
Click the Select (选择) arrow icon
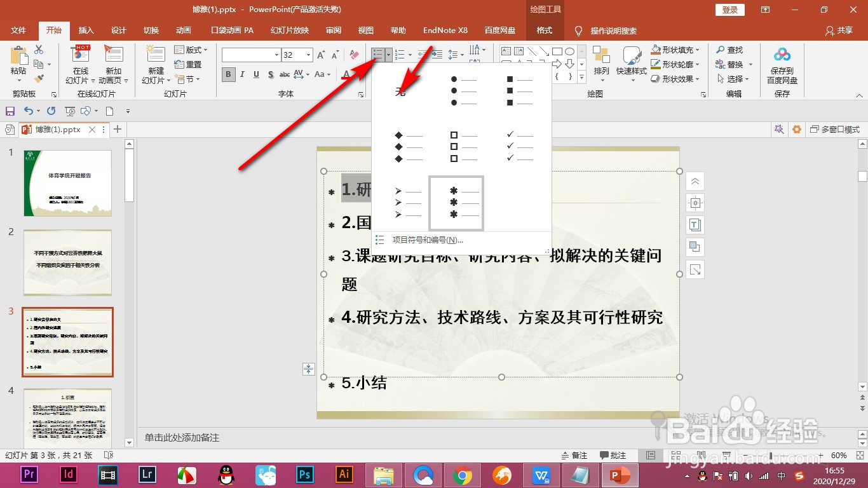731,79
